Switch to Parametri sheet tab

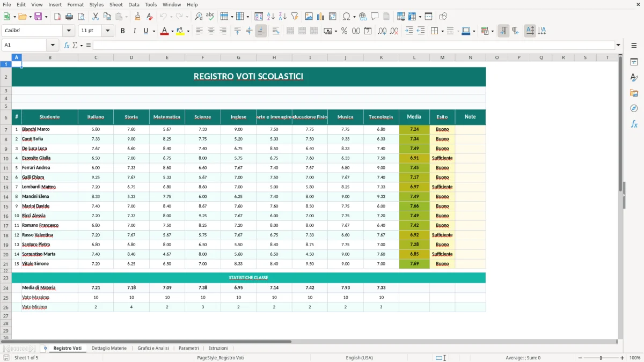(x=188, y=348)
